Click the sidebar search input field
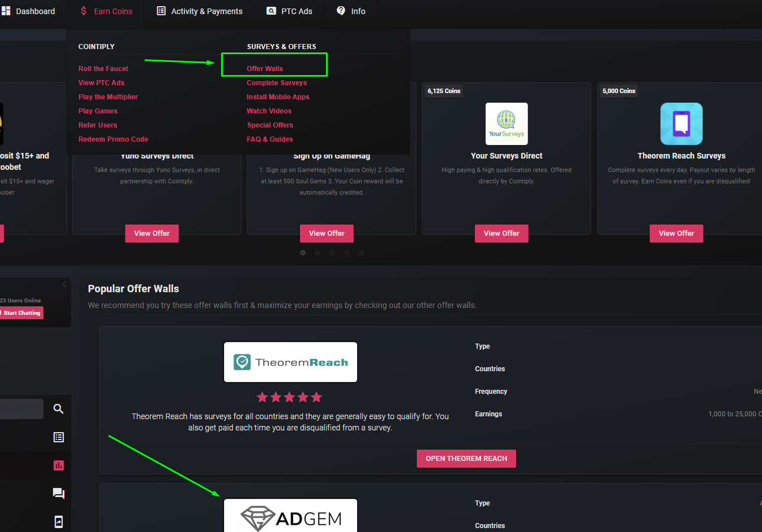762x532 pixels. click(21, 409)
